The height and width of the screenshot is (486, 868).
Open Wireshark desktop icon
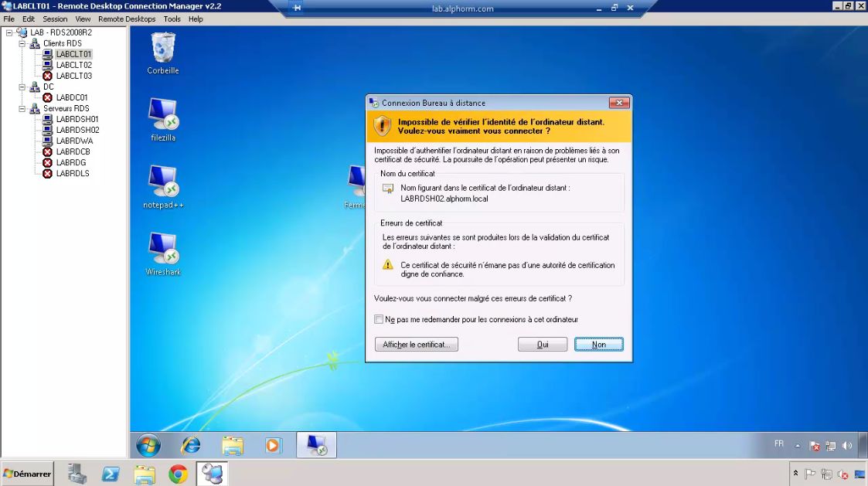coord(162,251)
